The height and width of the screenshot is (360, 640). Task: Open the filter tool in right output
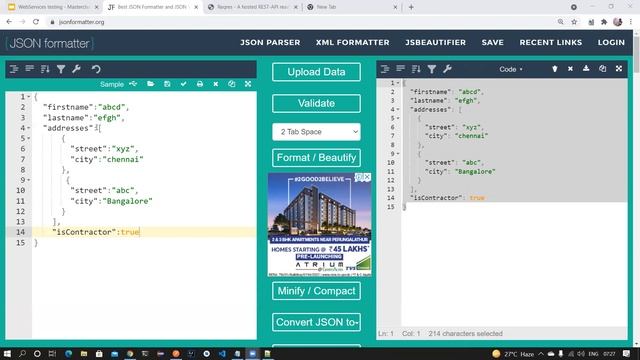431,69
